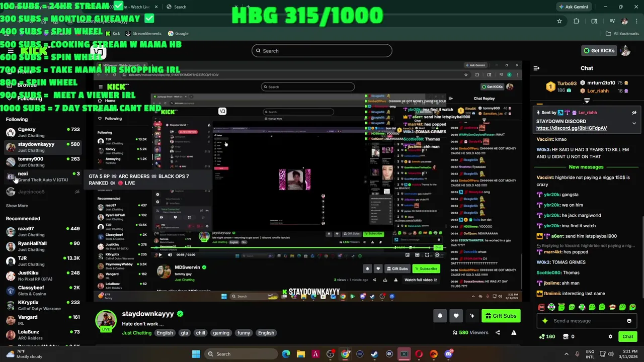Open nexi channel in sidebar

tap(43, 176)
